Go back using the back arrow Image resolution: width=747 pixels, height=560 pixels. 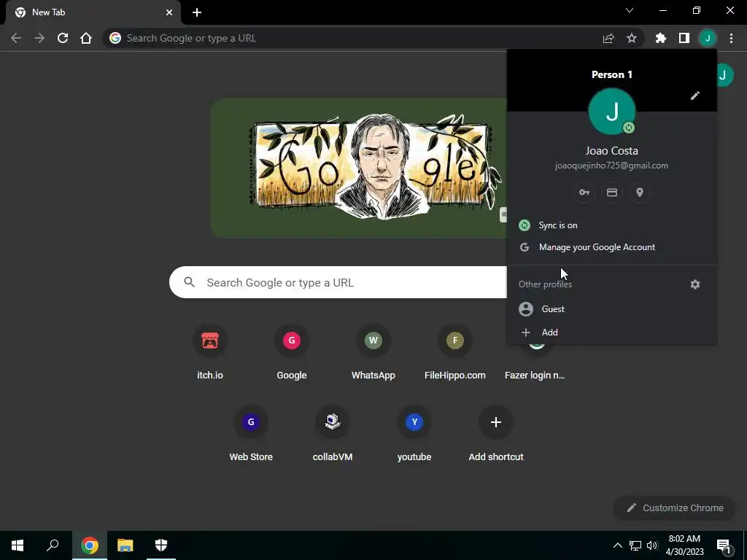(x=16, y=38)
